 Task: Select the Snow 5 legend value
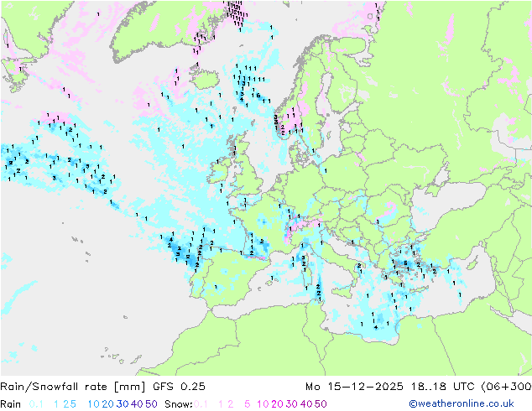click(248, 404)
